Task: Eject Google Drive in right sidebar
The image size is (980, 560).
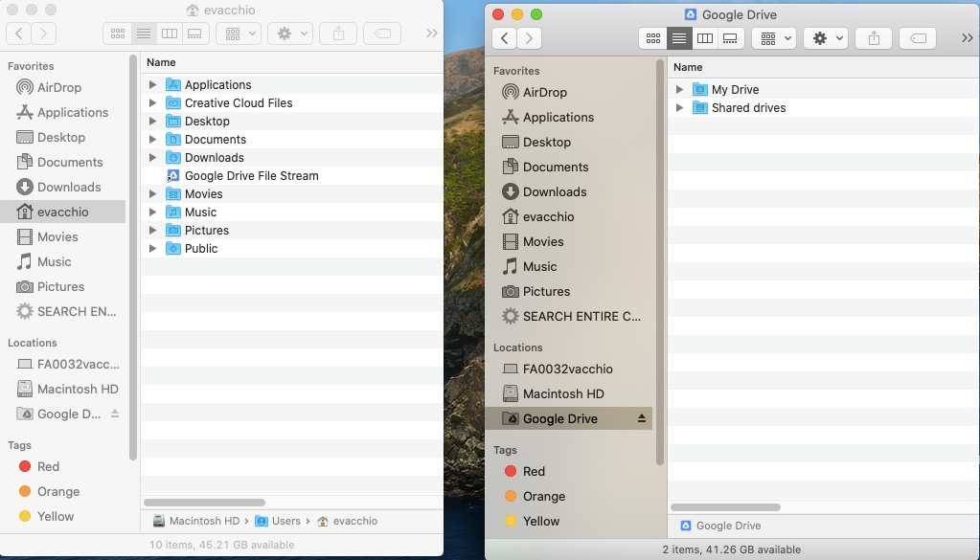Action: (x=641, y=419)
